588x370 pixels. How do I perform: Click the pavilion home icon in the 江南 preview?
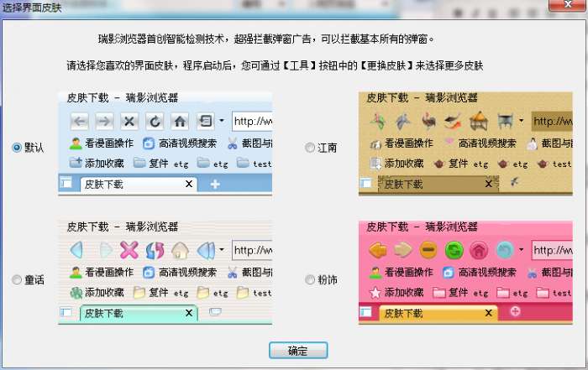point(479,121)
